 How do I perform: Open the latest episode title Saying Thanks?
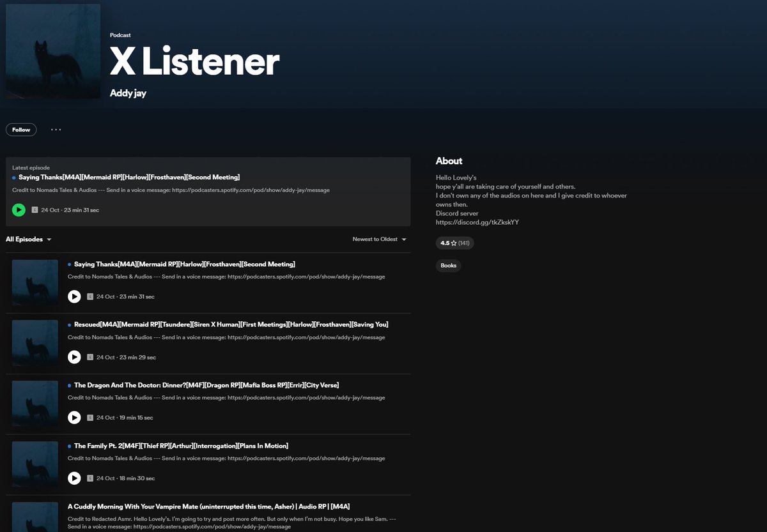(x=129, y=177)
